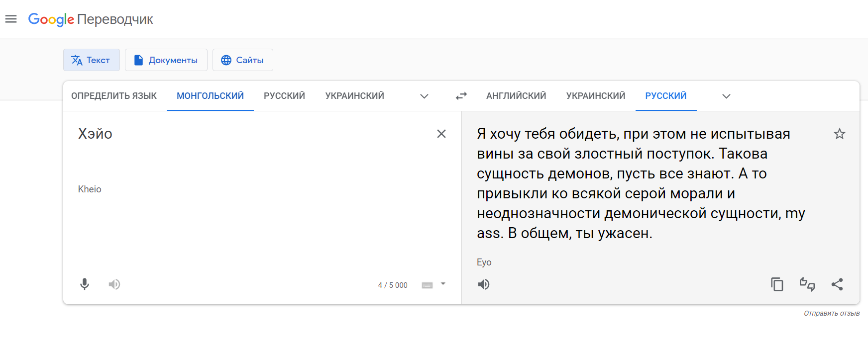Clear the source text with X
Viewport: 868px width, 341px height.
[441, 134]
